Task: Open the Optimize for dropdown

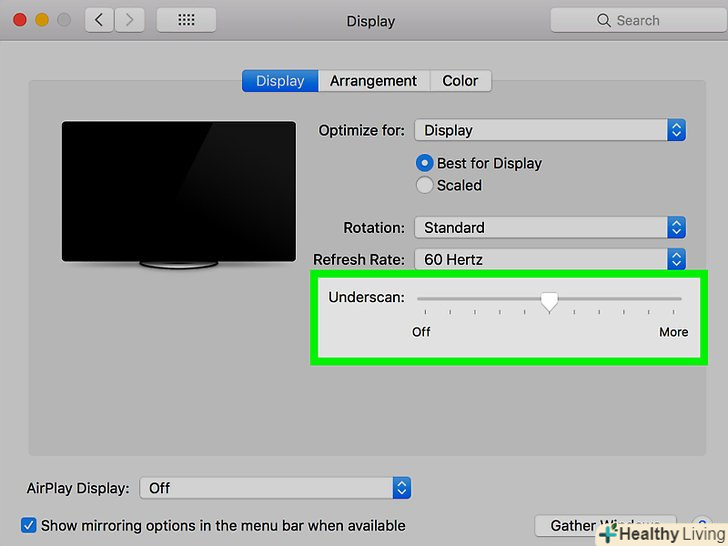Action: [x=550, y=130]
